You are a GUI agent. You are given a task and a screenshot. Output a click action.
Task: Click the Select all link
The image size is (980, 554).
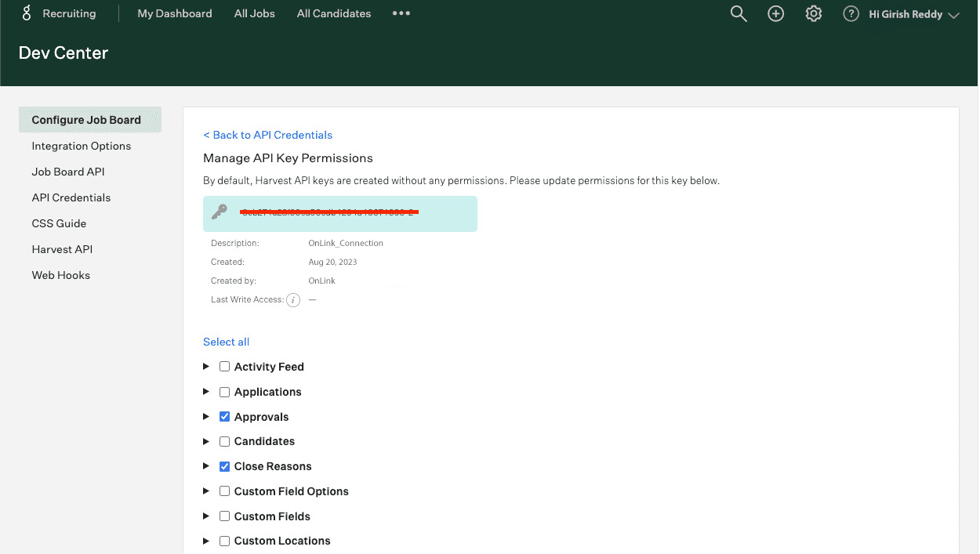226,342
